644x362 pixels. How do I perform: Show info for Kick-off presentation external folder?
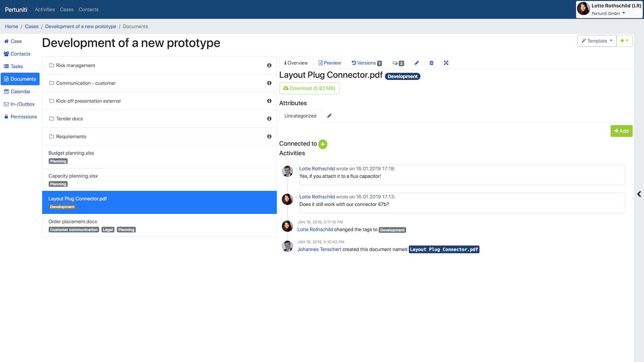pyautogui.click(x=269, y=101)
